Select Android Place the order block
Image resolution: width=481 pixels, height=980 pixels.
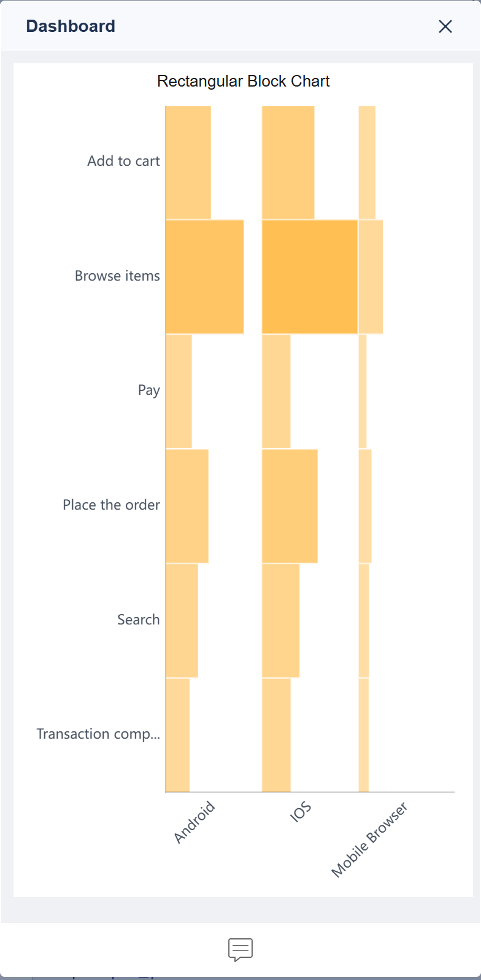click(187, 505)
